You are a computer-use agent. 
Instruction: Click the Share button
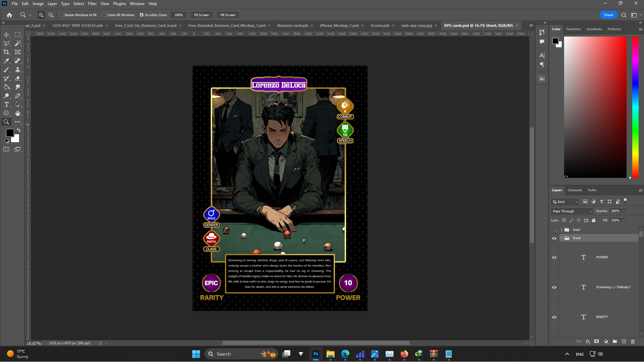pyautogui.click(x=608, y=15)
